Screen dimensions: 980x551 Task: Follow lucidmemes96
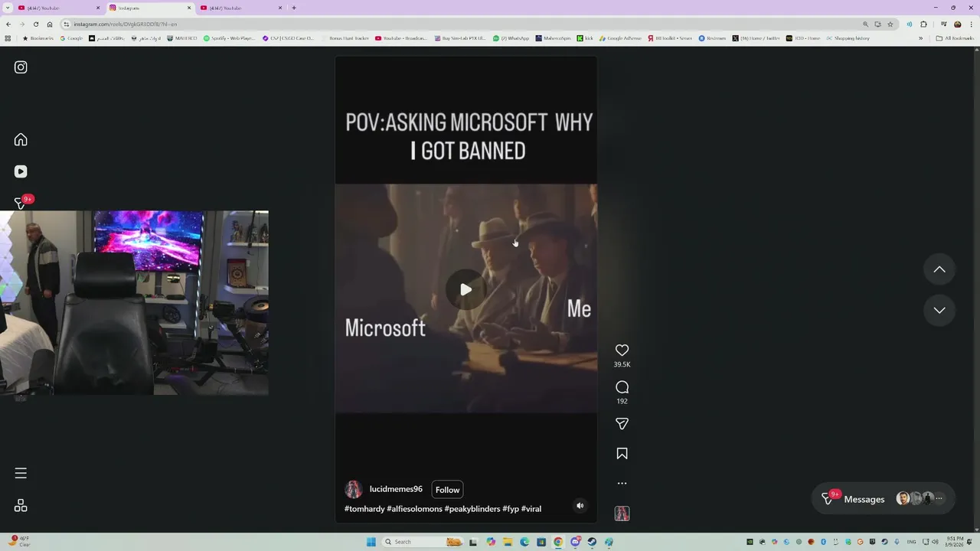447,490
